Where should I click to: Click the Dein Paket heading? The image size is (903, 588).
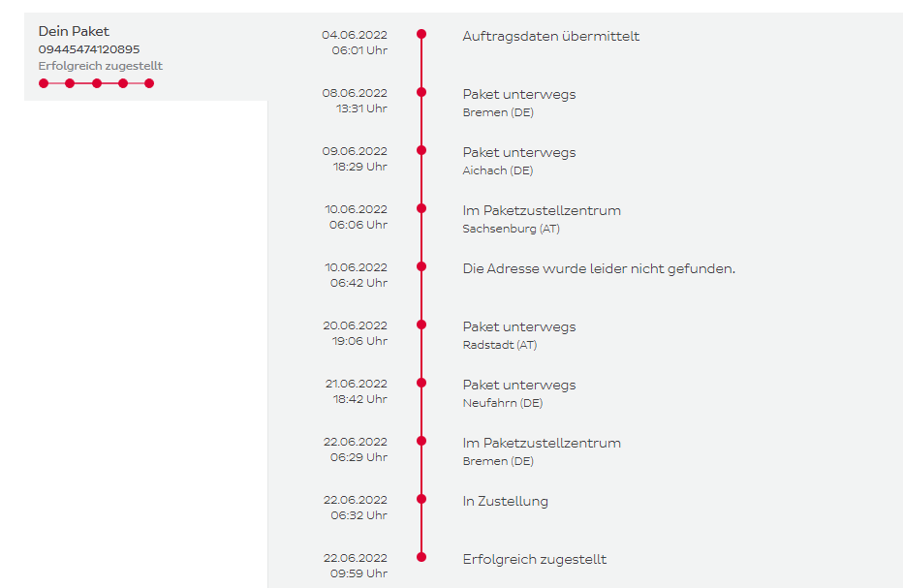click(74, 32)
